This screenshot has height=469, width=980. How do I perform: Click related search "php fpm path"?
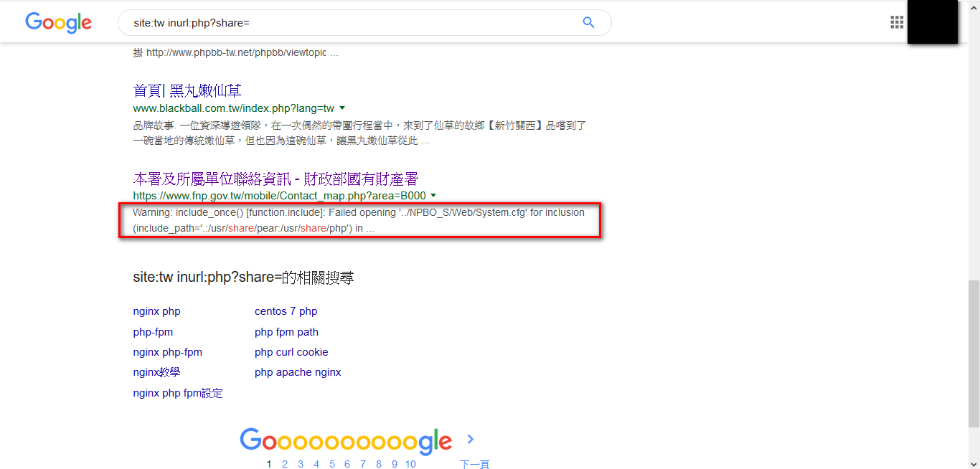tap(287, 332)
